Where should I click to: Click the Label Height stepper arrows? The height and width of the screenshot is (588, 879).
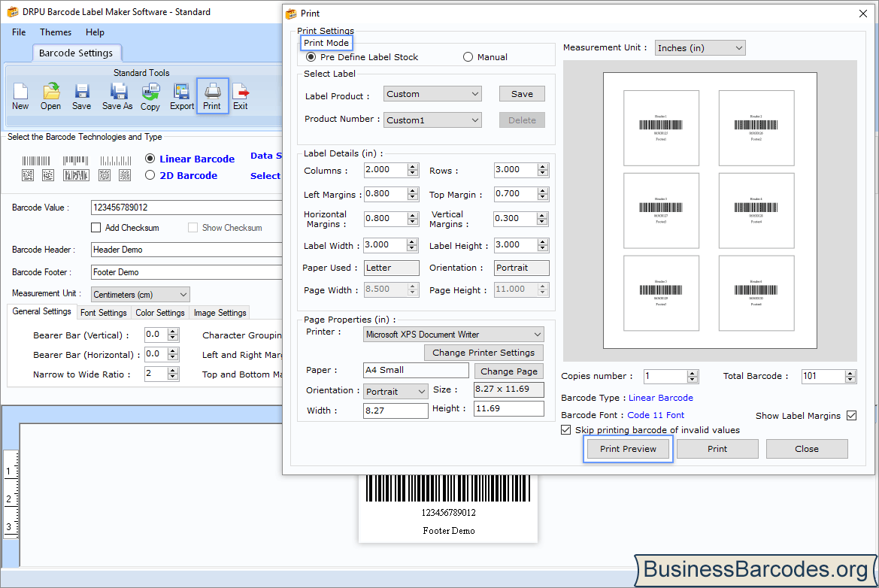(x=543, y=245)
